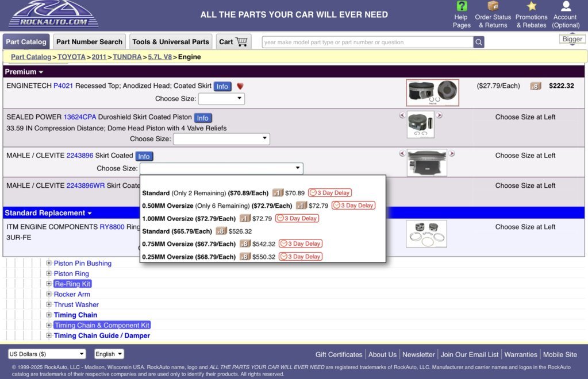Expand the Piston Pin Bushing category
Viewport: 588px width, 379px height.
(x=49, y=263)
